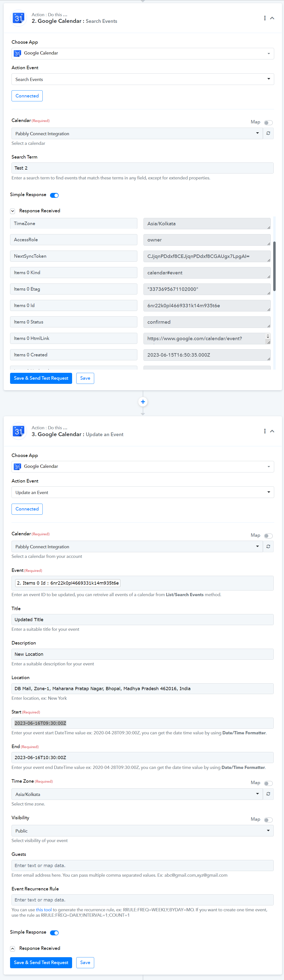The height and width of the screenshot is (980, 284).
Task: Toggle Map switch for Calendar in step 3
Action: [268, 536]
